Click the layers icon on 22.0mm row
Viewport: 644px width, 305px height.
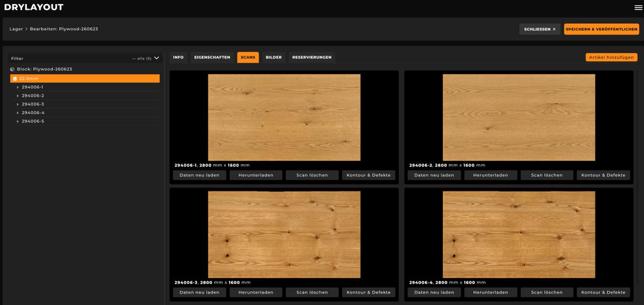tap(15, 79)
